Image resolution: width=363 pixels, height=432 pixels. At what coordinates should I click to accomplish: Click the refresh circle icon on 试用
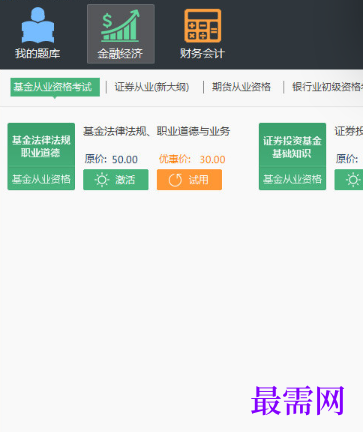175,180
